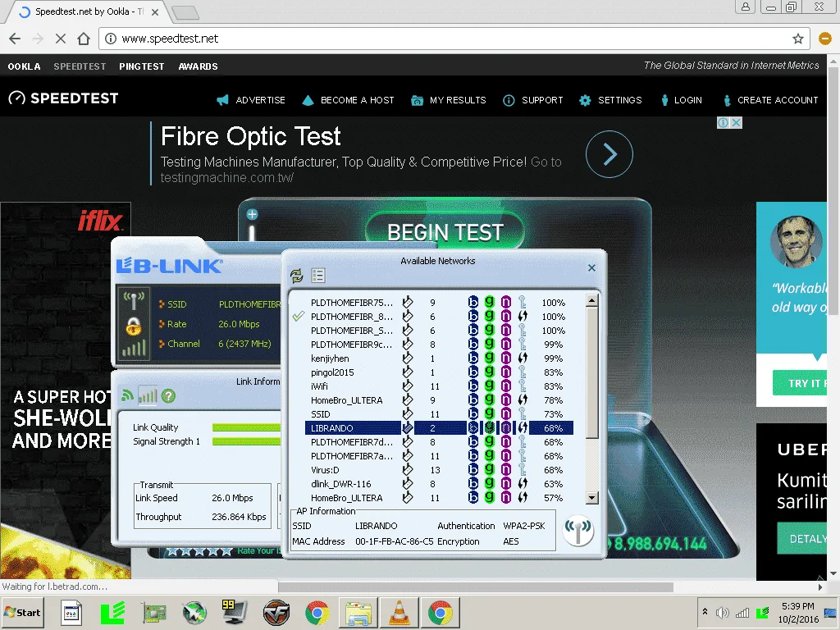Click the network list scrollbar thumb

click(591, 373)
